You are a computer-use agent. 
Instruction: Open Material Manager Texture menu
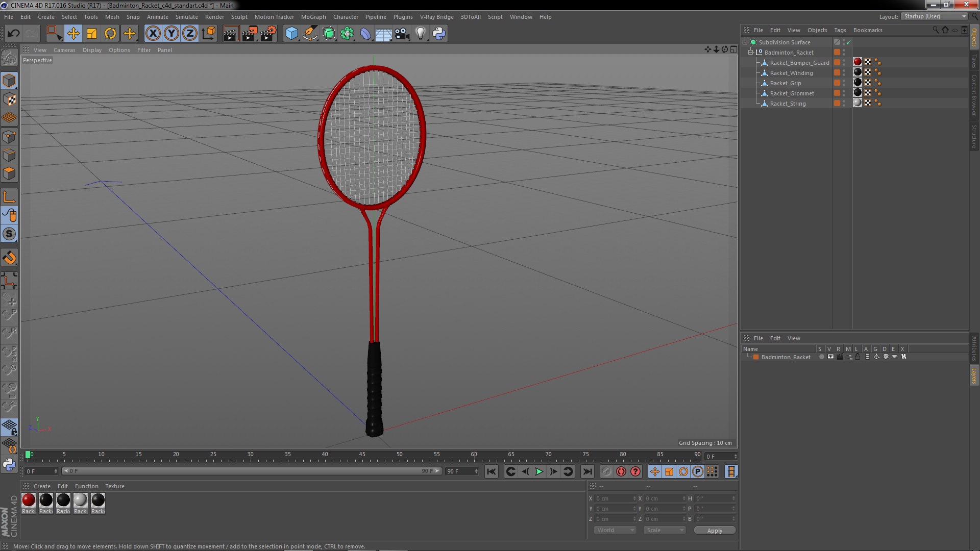tap(114, 486)
